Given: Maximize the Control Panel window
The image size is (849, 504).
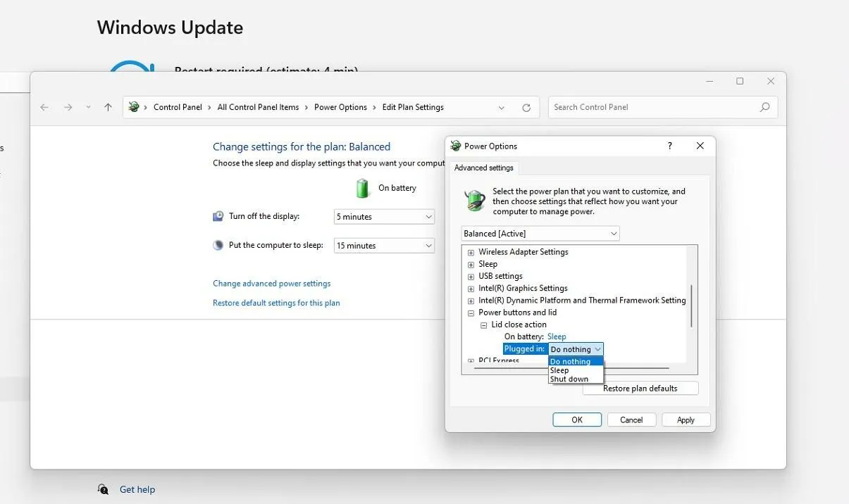Looking at the screenshot, I should [x=740, y=82].
